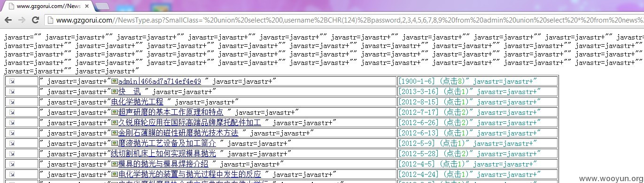Viewport: 644px width, 183px height.
Task: Focus the address bar URL field
Action: 344,20
